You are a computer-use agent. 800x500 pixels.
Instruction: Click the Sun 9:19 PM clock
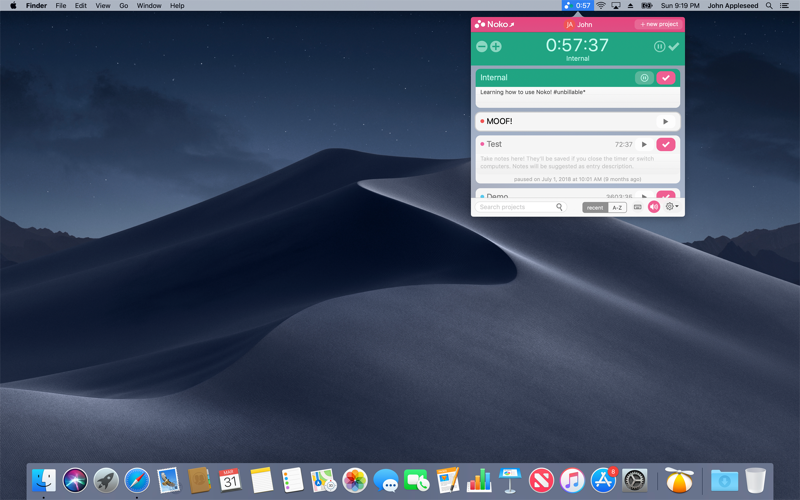tap(680, 6)
